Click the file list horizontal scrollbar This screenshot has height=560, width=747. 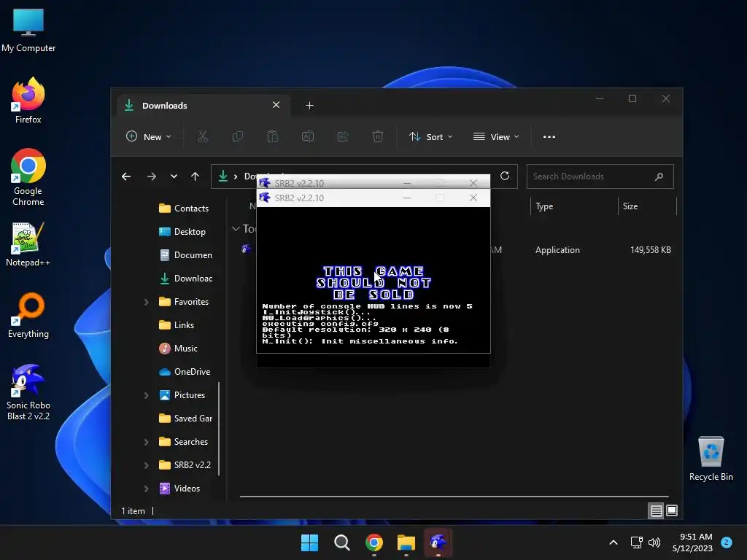coord(454,496)
